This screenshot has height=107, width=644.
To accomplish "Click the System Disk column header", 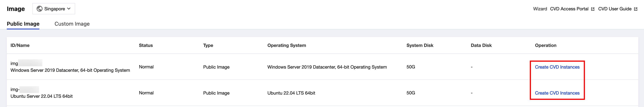I will click(420, 45).
